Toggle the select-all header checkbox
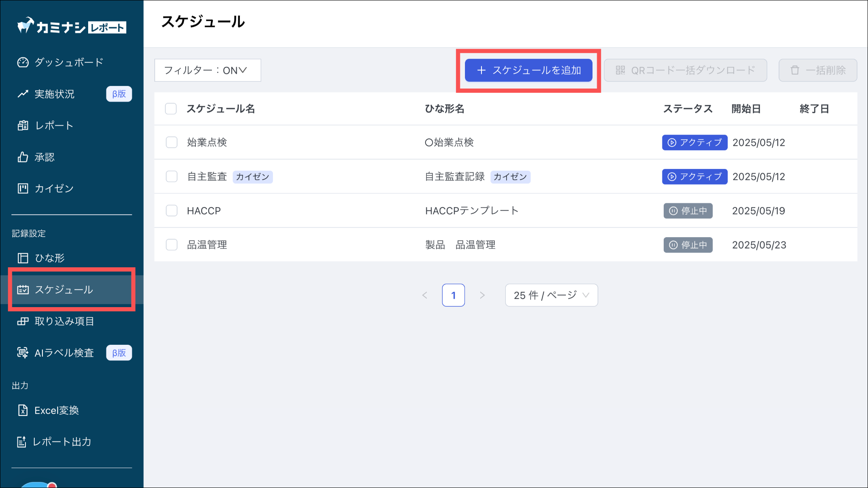Screen dimensions: 868x488 pyautogui.click(x=171, y=109)
